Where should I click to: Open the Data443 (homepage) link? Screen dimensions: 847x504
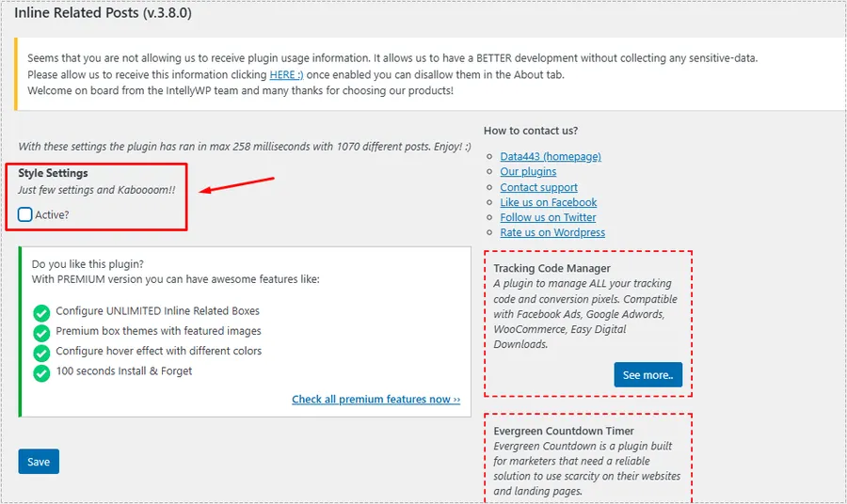[551, 156]
